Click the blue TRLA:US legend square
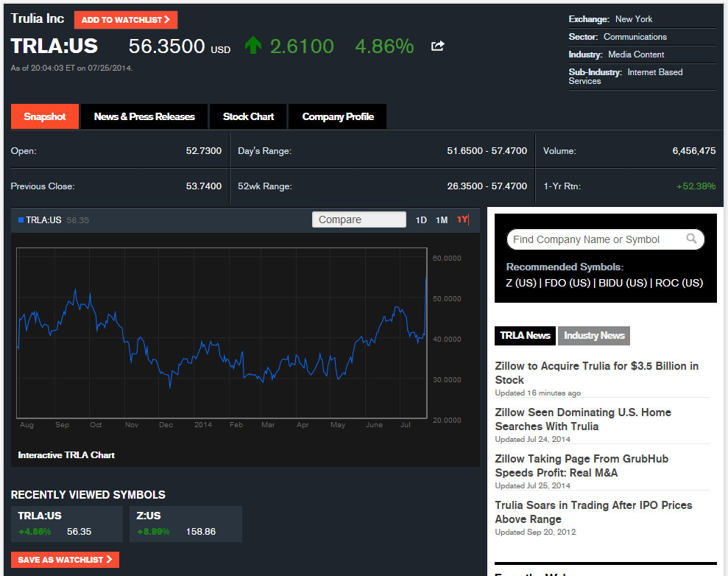Image resolution: width=728 pixels, height=576 pixels. [x=21, y=220]
